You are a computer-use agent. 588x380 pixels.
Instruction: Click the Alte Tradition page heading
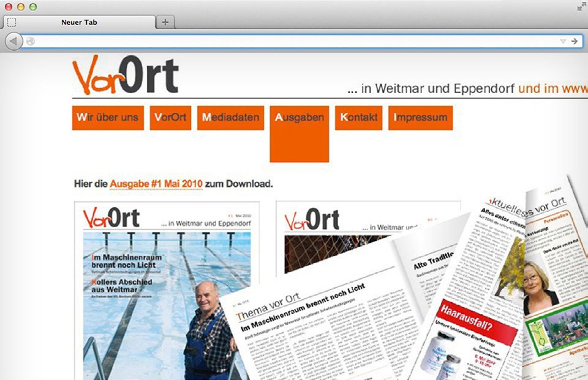434,260
